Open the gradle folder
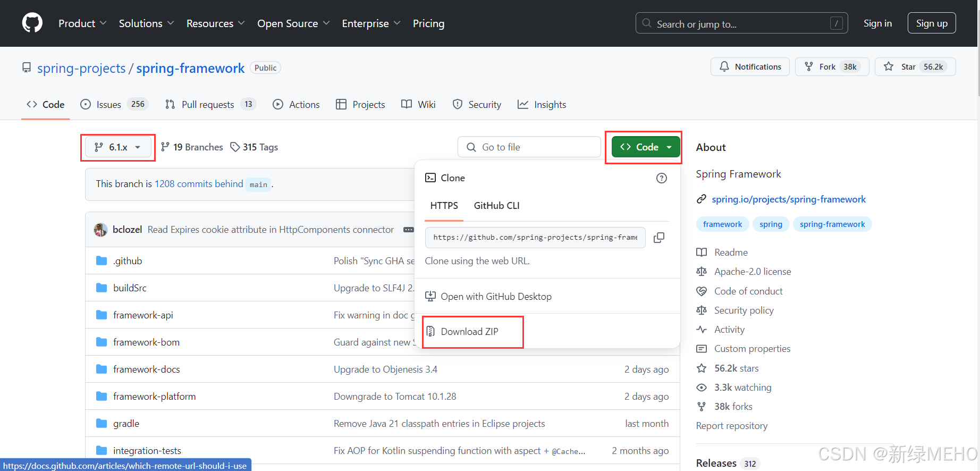The height and width of the screenshot is (471, 980). tap(126, 424)
